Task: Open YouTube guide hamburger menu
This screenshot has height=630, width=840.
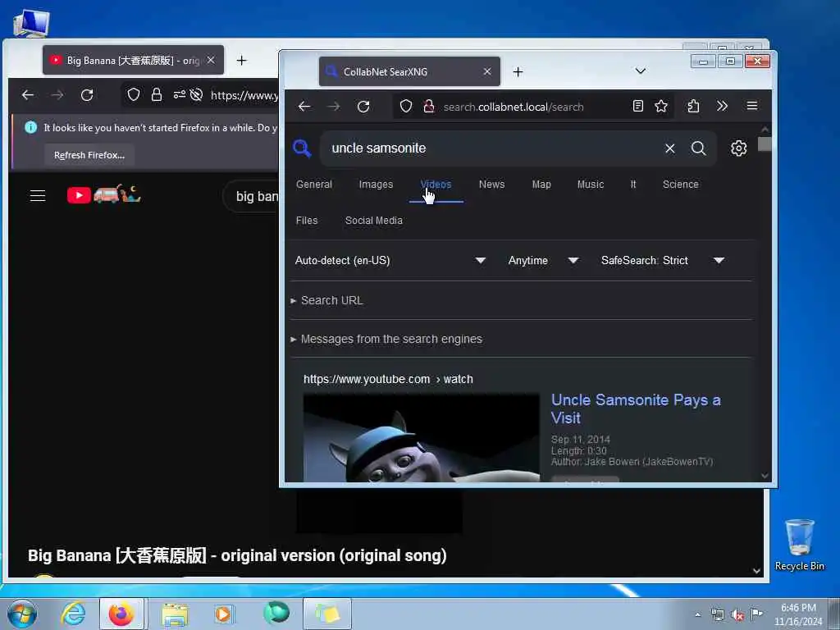Action: click(x=38, y=195)
